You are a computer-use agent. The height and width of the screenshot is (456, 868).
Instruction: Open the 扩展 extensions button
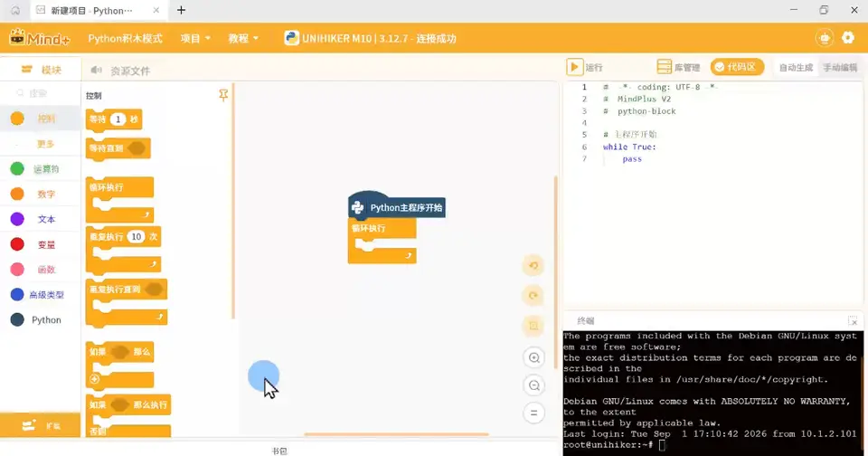click(41, 425)
